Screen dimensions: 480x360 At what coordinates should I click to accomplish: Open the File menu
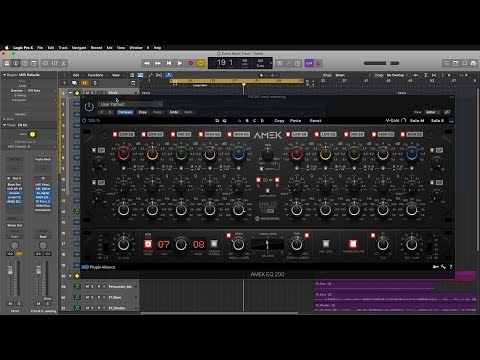[x=40, y=48]
